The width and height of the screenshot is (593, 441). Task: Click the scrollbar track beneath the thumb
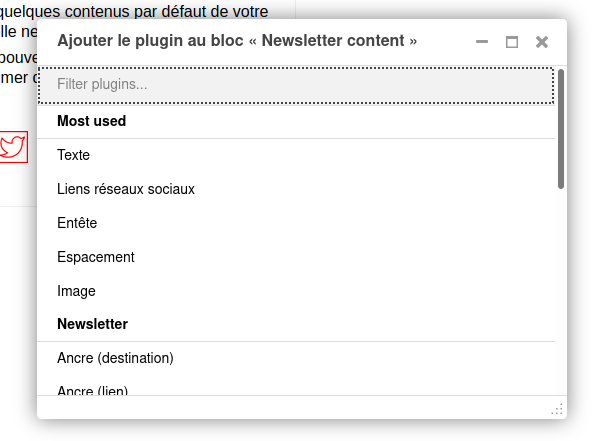coord(561,291)
